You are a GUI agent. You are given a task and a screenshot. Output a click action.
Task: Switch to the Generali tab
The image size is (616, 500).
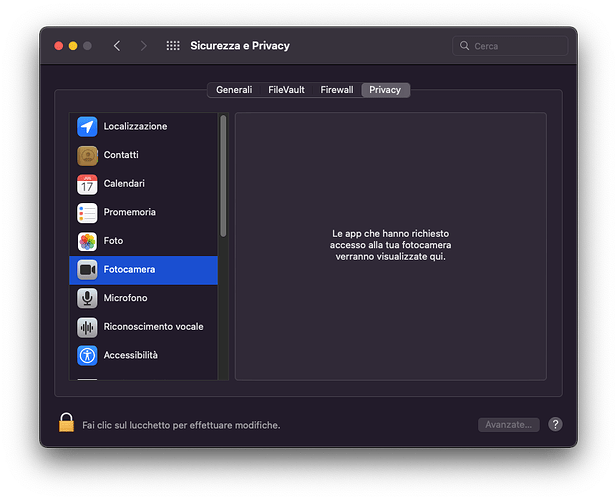click(234, 90)
